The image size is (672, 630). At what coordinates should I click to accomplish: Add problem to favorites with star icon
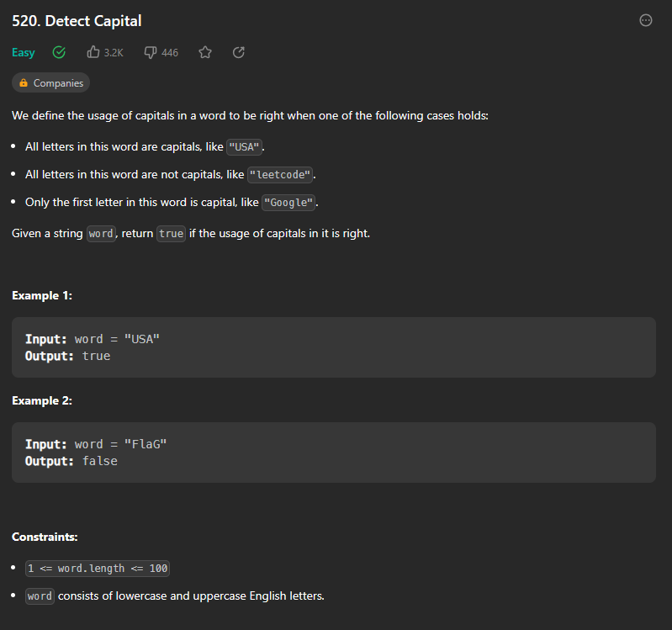click(x=205, y=52)
